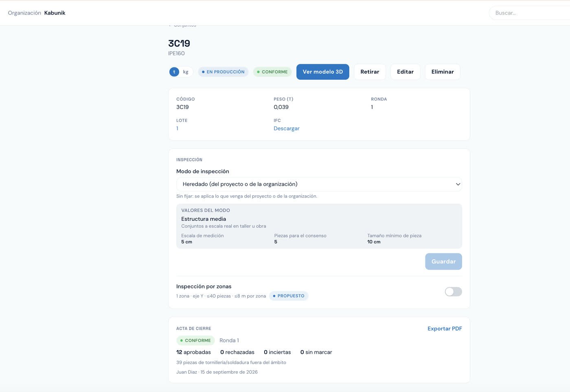The image size is (570, 392).
Task: Select the Kabunik organization name
Action: click(x=55, y=13)
